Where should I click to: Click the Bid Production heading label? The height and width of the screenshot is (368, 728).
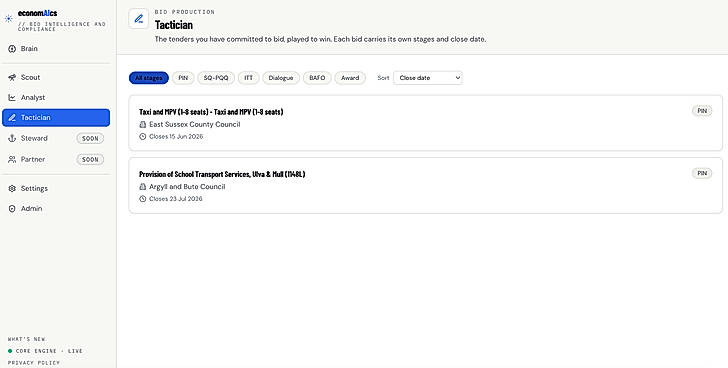tap(185, 12)
